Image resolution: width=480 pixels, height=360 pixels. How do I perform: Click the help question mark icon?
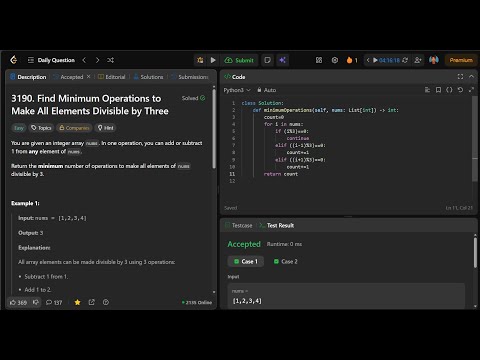[x=106, y=303]
